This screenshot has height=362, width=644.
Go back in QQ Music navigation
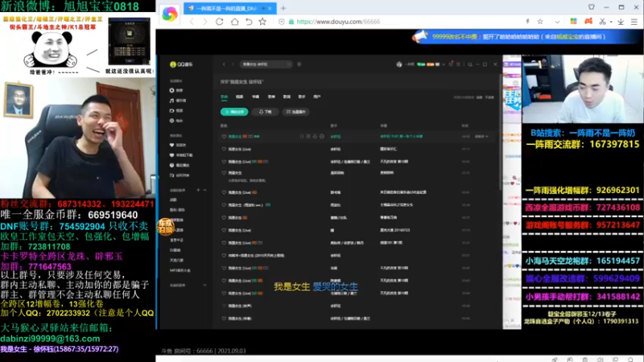click(x=224, y=64)
